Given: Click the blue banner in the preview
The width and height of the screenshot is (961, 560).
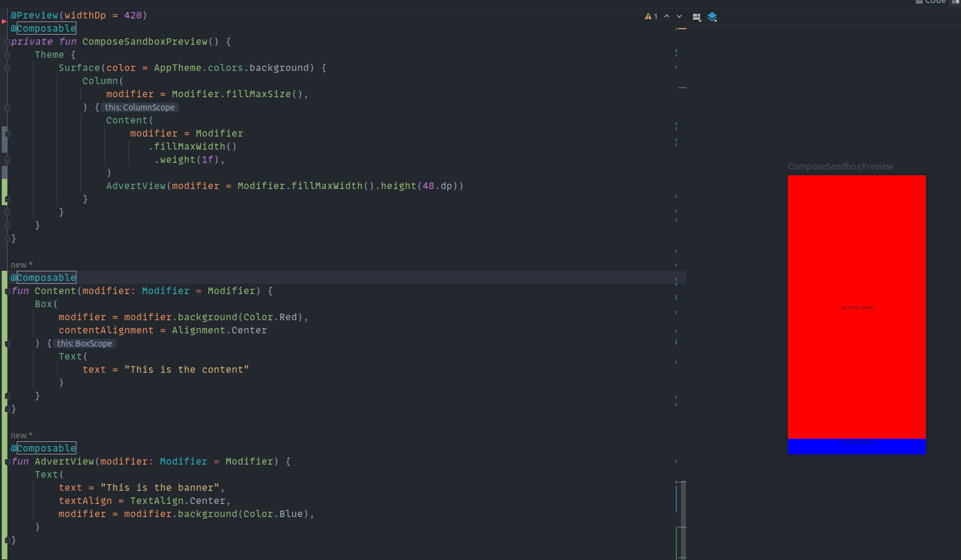Looking at the screenshot, I should (x=857, y=446).
